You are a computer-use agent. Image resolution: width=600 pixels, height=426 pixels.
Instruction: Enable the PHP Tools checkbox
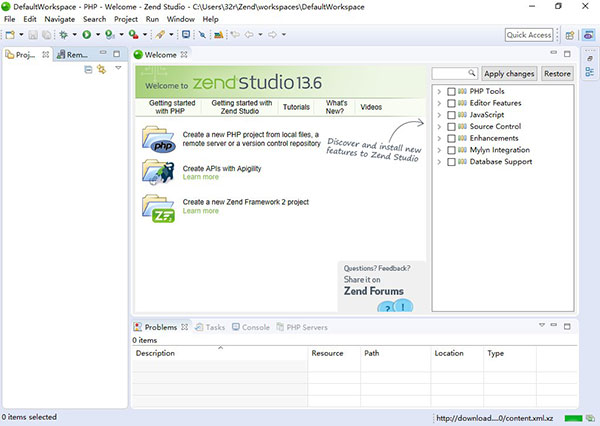[x=452, y=91]
